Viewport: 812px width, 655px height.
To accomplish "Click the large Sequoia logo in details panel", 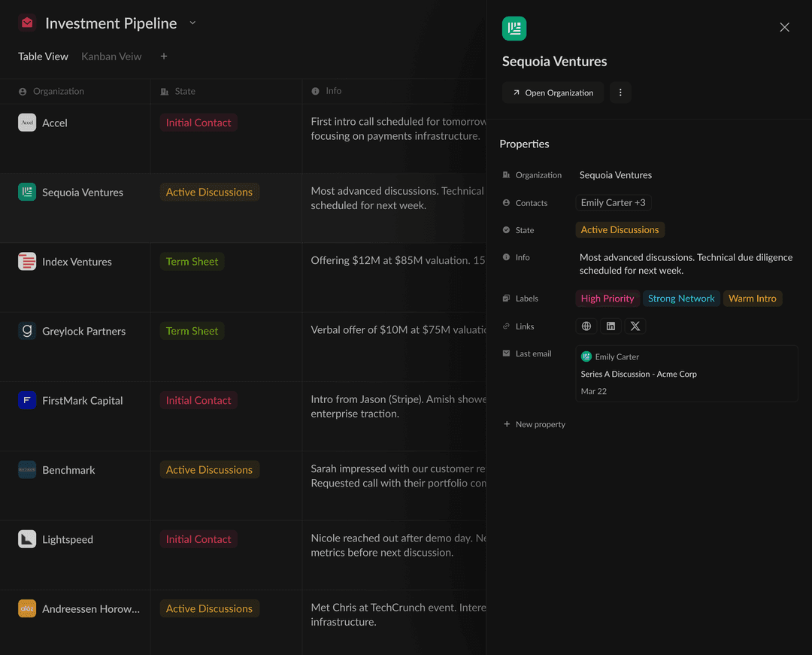I will pos(514,29).
